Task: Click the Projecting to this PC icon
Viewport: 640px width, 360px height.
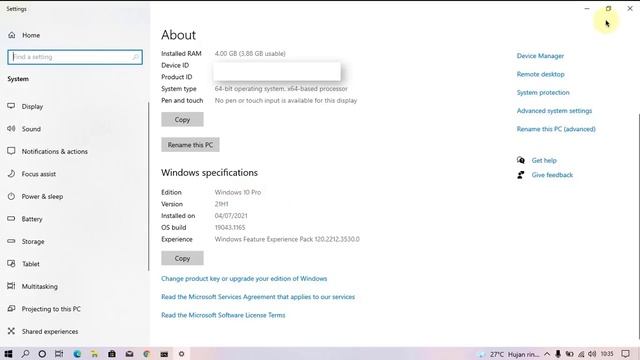Action: coord(11,309)
